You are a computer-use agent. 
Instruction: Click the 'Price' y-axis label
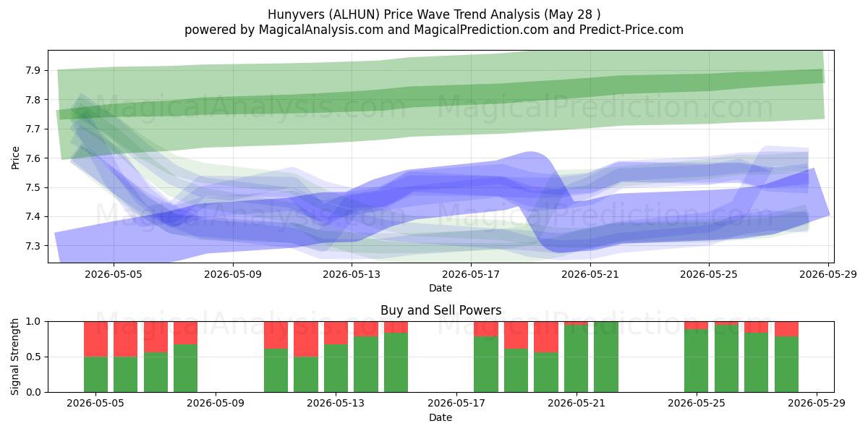[15, 156]
